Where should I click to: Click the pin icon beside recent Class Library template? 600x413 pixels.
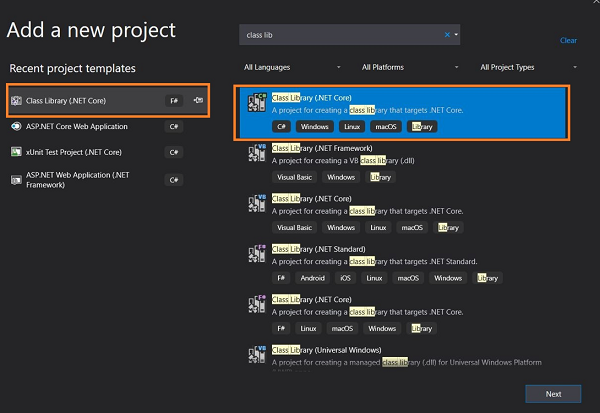click(x=198, y=100)
